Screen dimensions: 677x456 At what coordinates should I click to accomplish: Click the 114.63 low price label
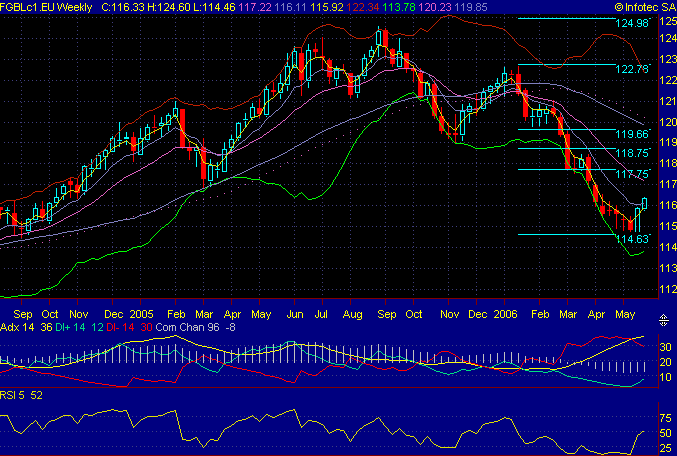(x=632, y=239)
